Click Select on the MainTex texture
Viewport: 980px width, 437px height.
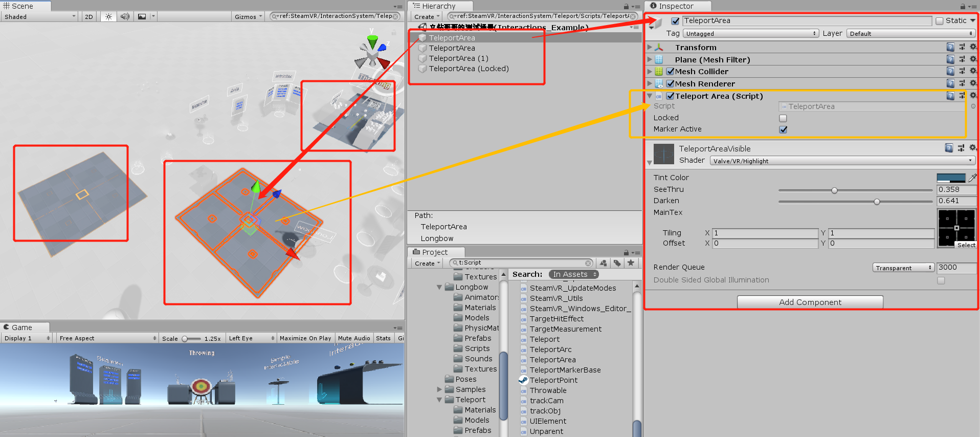point(966,245)
